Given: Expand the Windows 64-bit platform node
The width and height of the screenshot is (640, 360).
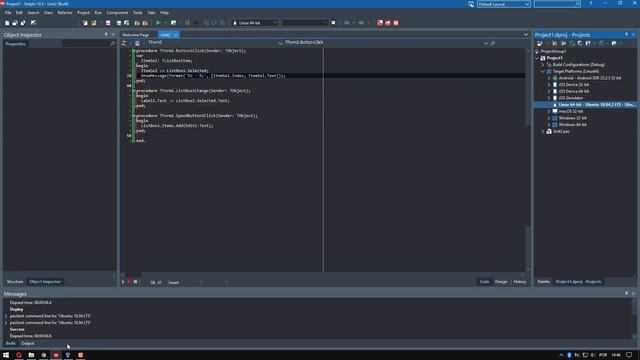Looking at the screenshot, I should tap(549, 124).
